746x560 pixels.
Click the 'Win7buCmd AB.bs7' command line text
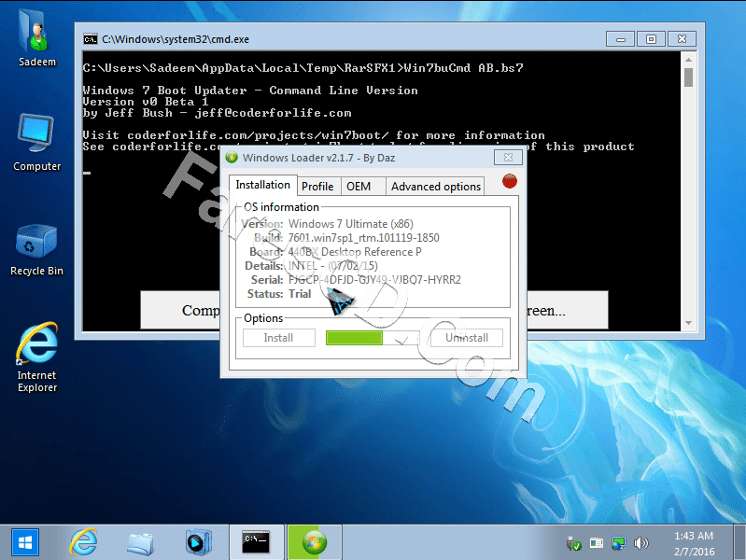[x=463, y=68]
